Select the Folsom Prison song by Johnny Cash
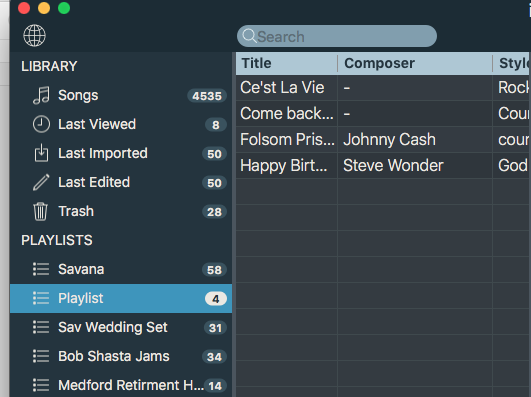531x397 pixels. pyautogui.click(x=383, y=140)
